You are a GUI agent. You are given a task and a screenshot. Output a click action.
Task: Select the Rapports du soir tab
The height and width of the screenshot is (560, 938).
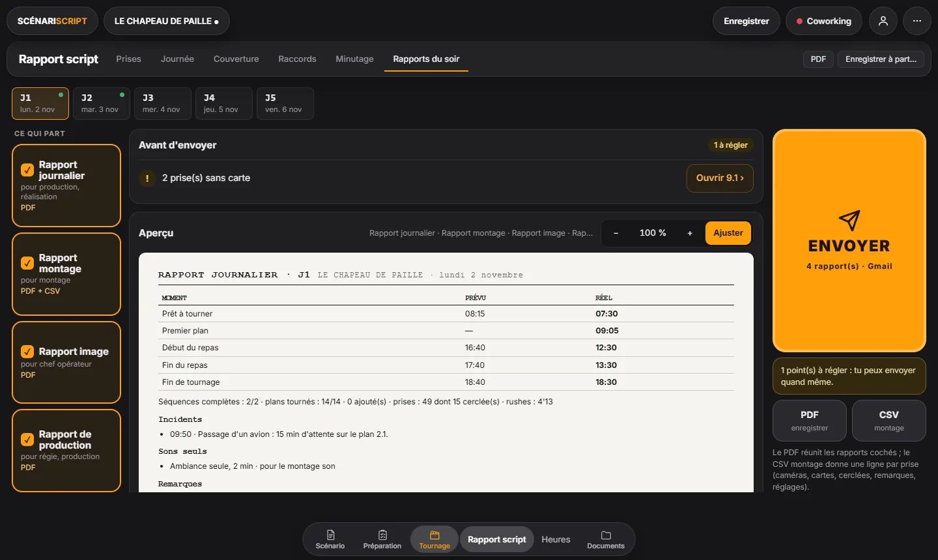coord(426,59)
